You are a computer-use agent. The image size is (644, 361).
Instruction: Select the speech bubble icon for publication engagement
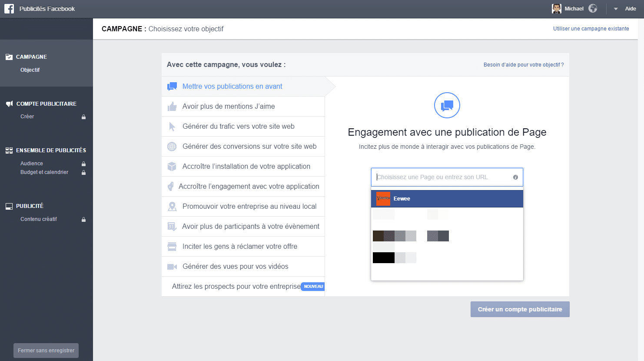coord(172,86)
